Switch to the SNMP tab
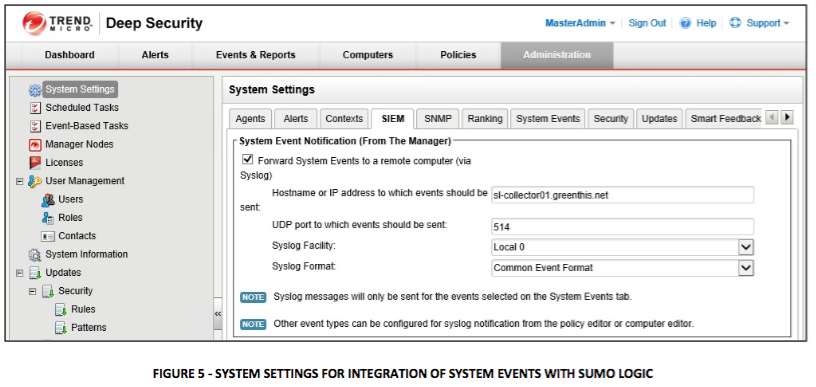This screenshot has height=387, width=816. tap(438, 119)
